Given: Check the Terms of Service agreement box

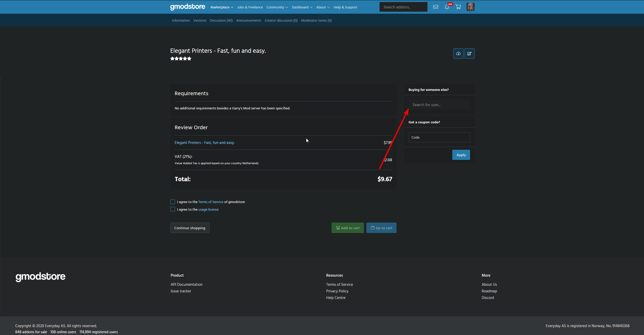Looking at the screenshot, I should (x=173, y=202).
